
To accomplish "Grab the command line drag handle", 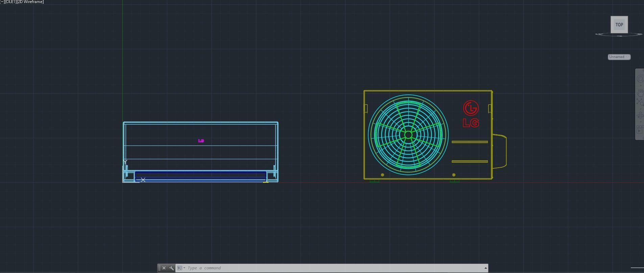I will (x=159, y=268).
